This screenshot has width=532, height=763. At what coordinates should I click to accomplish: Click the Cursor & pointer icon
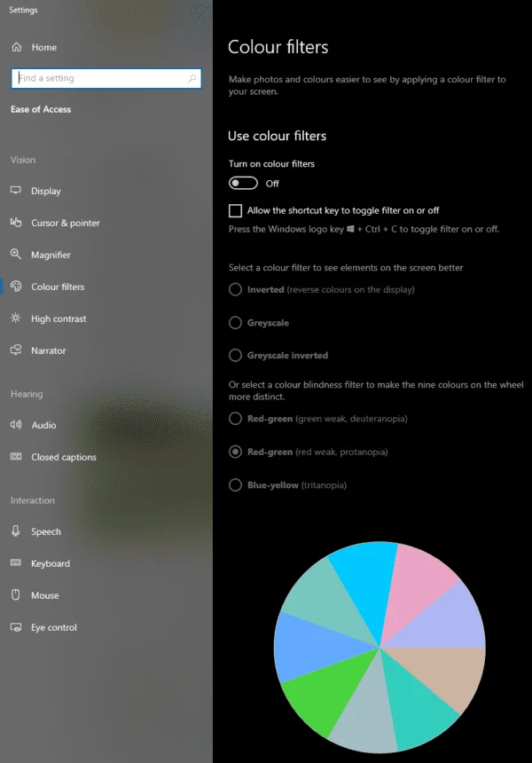16,223
